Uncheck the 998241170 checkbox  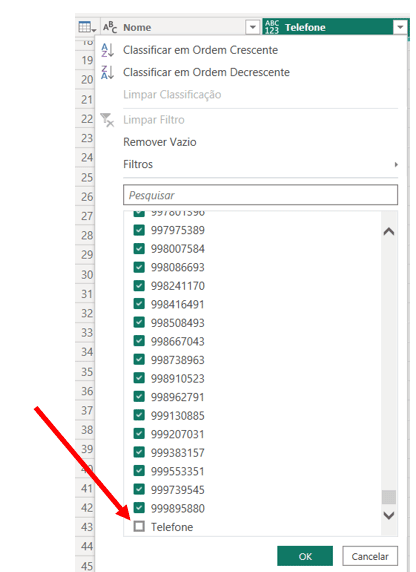(x=139, y=286)
